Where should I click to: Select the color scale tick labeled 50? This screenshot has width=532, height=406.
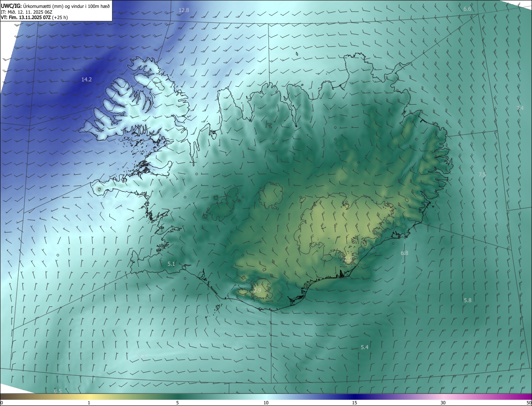(529, 403)
